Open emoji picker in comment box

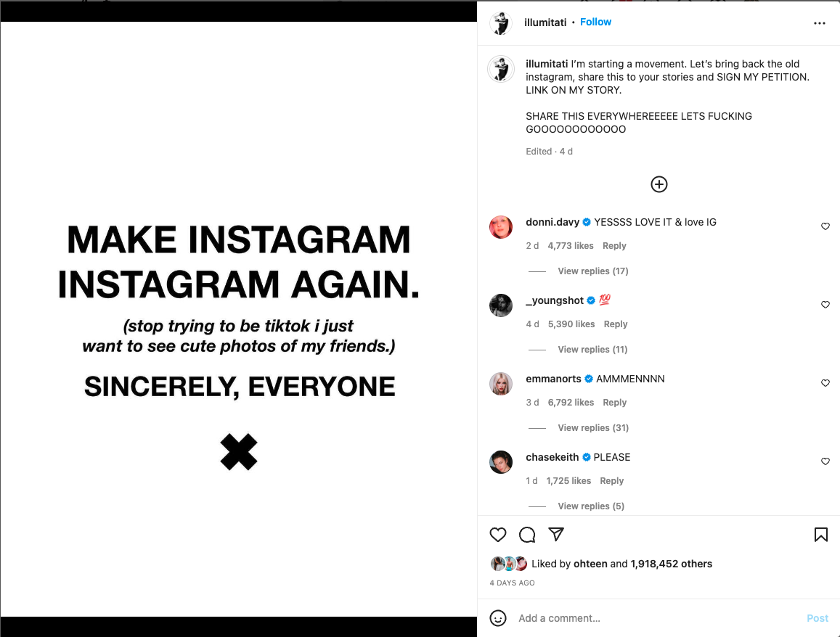[498, 618]
